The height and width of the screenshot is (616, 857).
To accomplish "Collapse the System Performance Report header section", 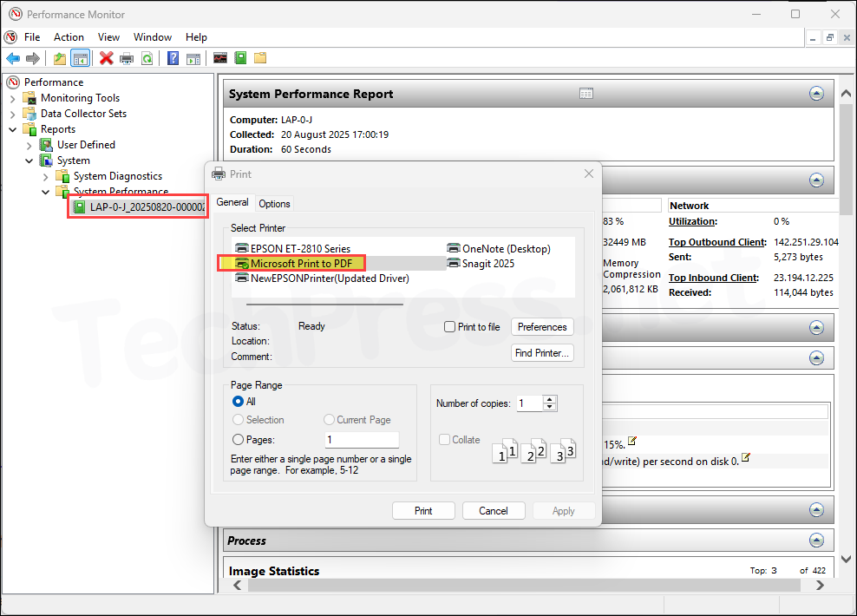I will 816,94.
